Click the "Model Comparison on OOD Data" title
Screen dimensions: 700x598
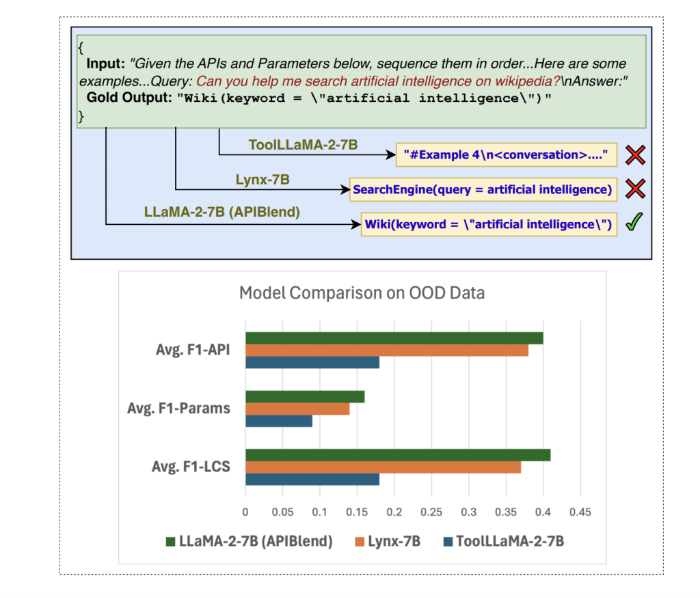click(362, 293)
